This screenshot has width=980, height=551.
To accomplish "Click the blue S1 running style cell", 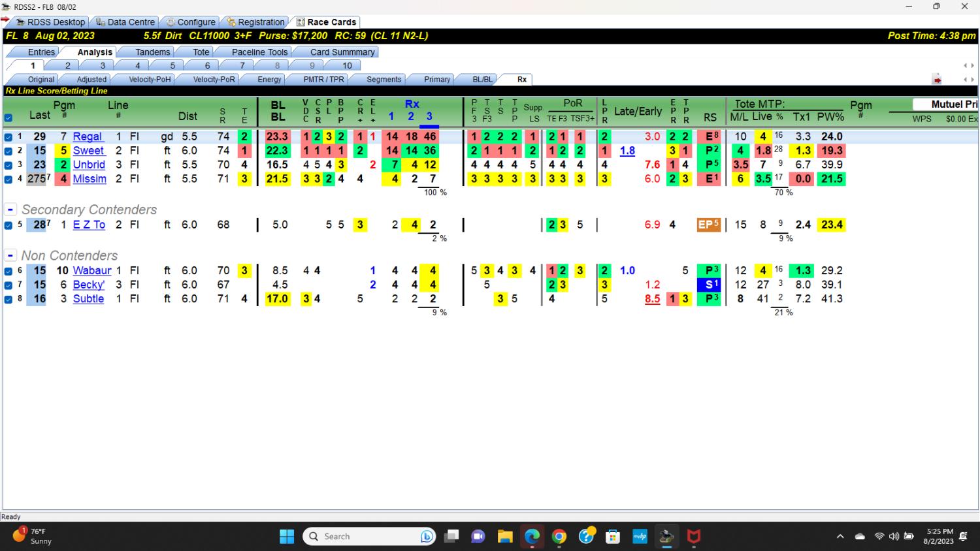I will (x=710, y=285).
